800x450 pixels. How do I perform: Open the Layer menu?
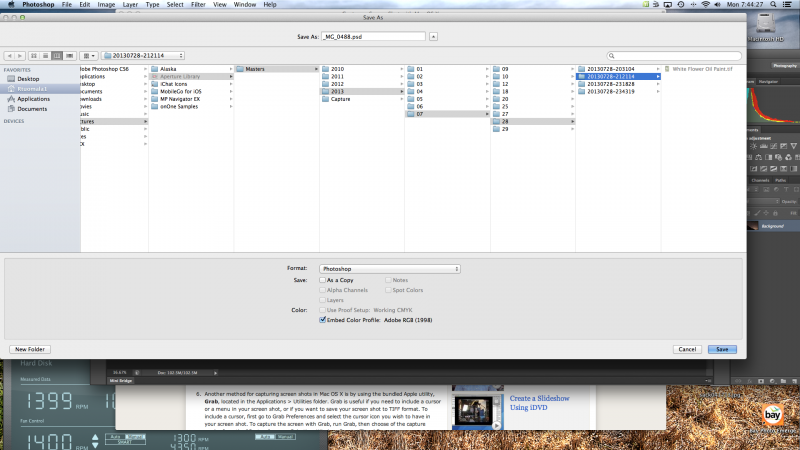(x=130, y=5)
